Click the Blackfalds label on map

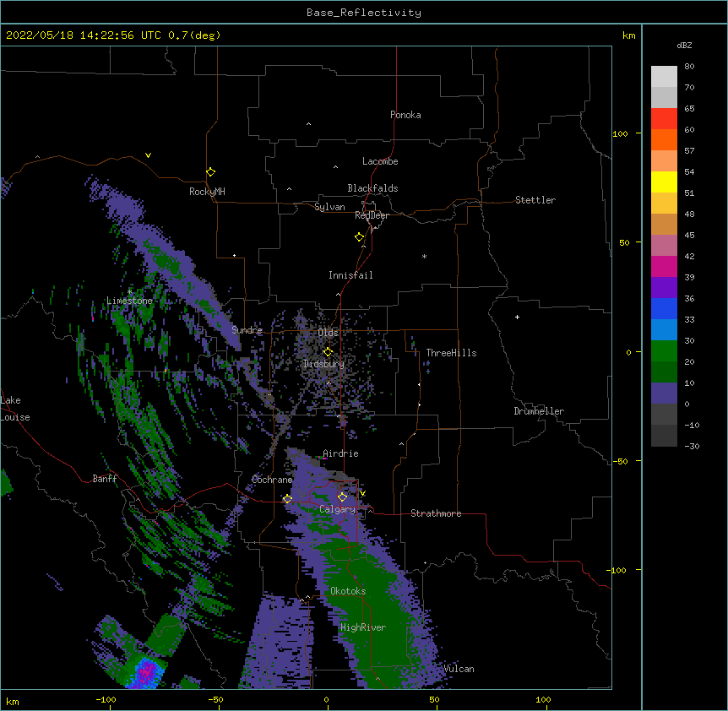[x=372, y=188]
